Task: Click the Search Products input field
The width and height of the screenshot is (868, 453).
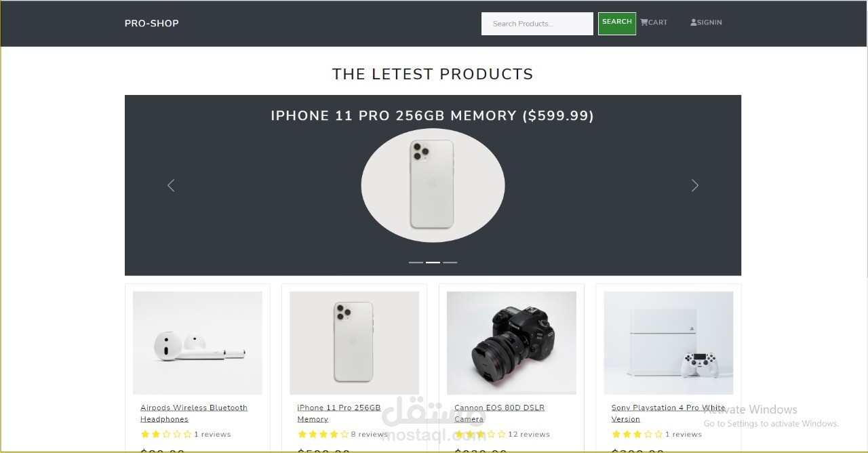Action: point(536,23)
